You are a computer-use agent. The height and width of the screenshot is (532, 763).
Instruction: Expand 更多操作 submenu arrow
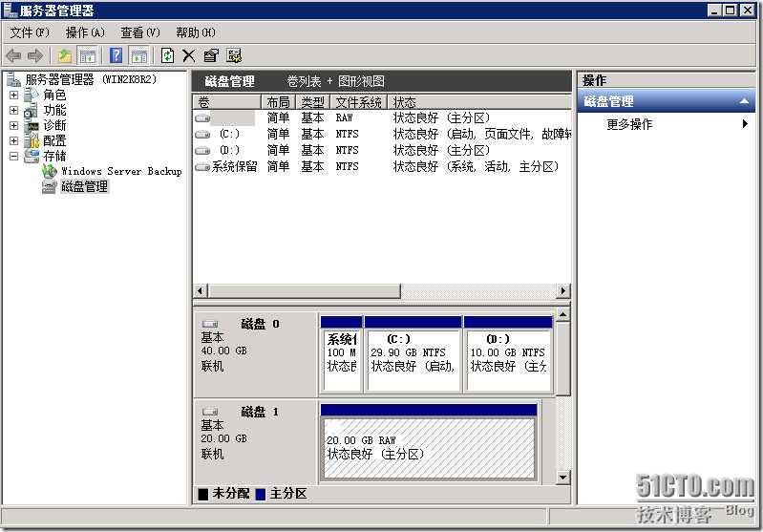click(x=745, y=124)
